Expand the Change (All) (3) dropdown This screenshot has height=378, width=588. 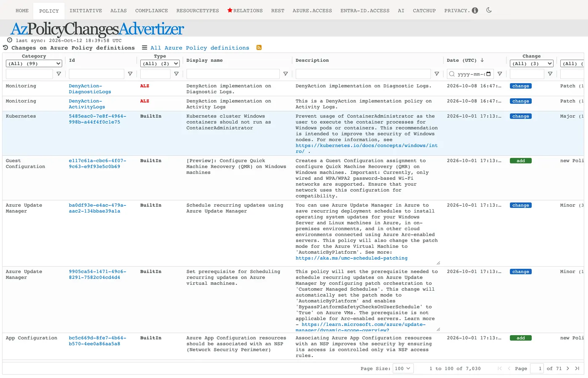[x=532, y=63]
